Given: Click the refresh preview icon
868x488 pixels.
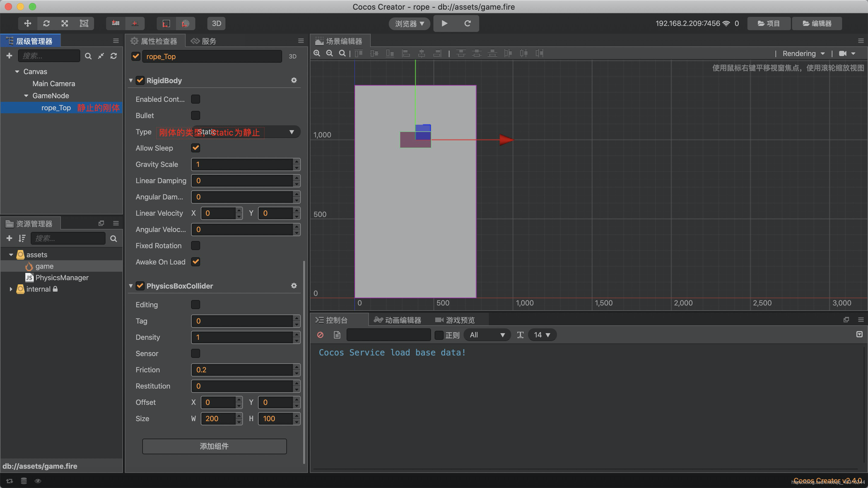Looking at the screenshot, I should [467, 23].
